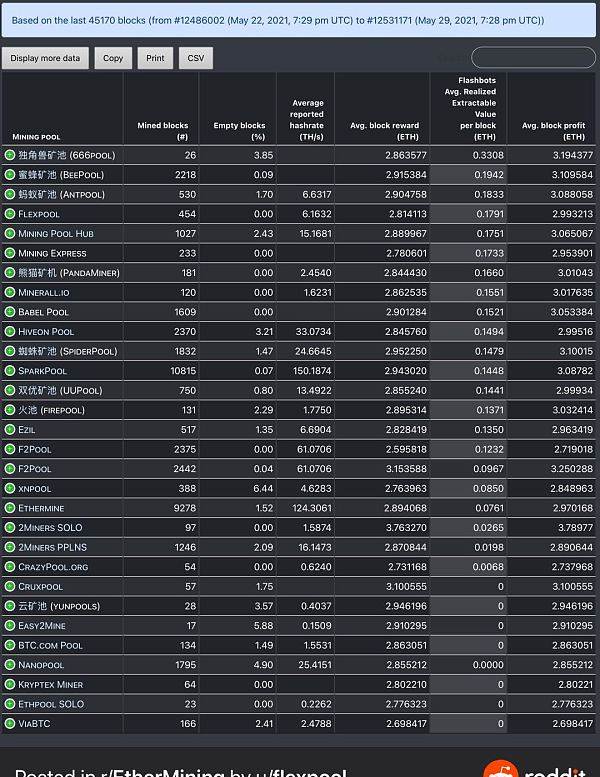
Task: Click plus icon beside F2Pool with 2442 blocks
Action: [x=10, y=469]
